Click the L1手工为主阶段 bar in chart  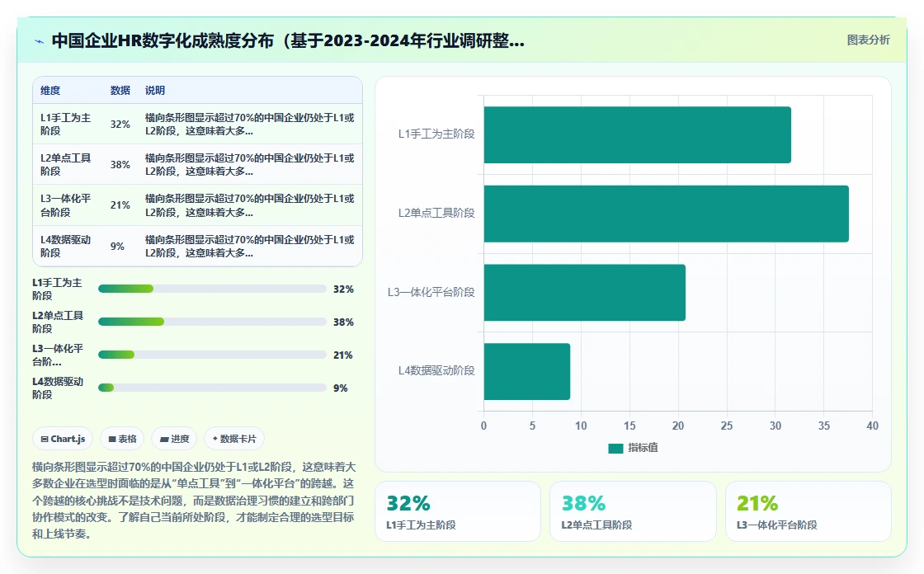tap(637, 135)
